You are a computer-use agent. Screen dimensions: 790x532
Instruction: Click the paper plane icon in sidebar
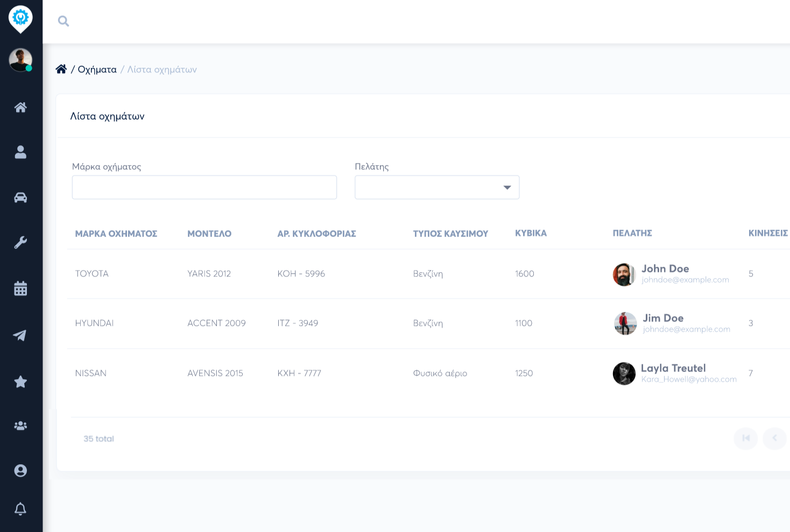pyautogui.click(x=20, y=336)
